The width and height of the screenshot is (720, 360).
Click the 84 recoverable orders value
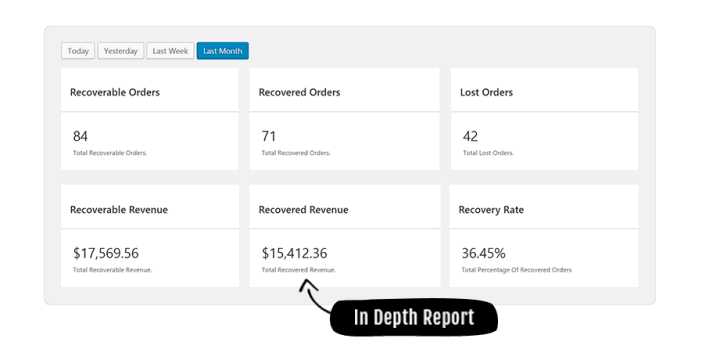80,136
